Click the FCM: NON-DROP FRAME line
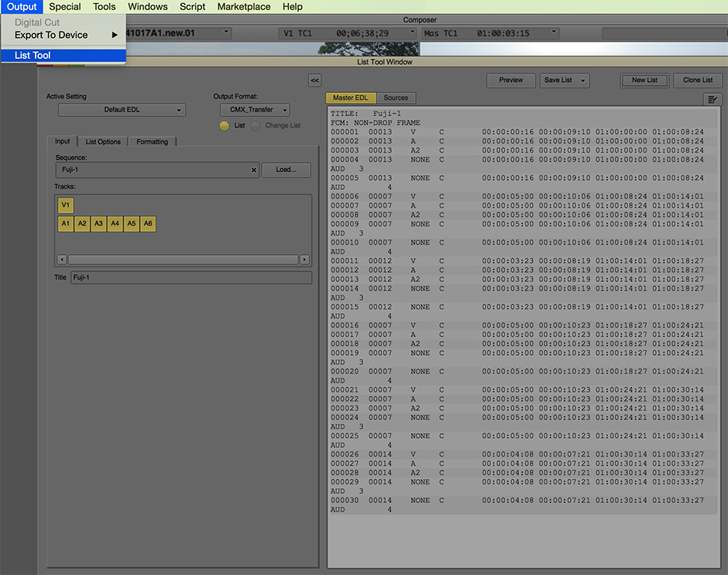 point(375,122)
